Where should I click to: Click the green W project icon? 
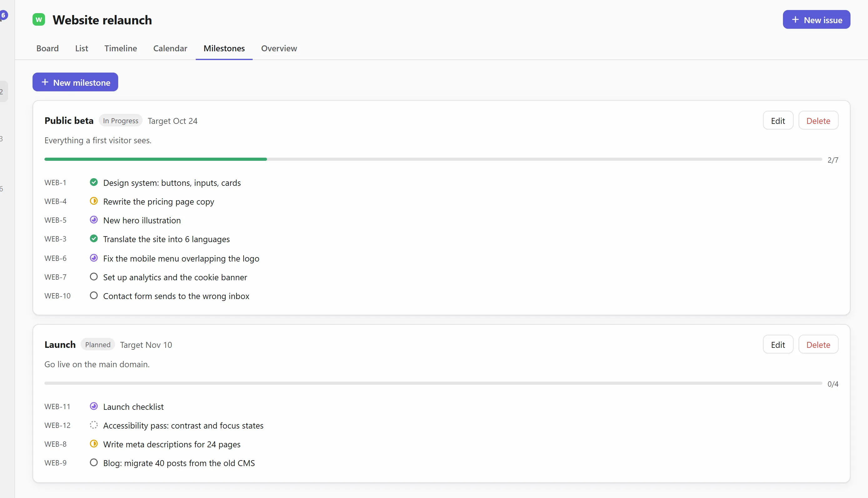pyautogui.click(x=39, y=19)
